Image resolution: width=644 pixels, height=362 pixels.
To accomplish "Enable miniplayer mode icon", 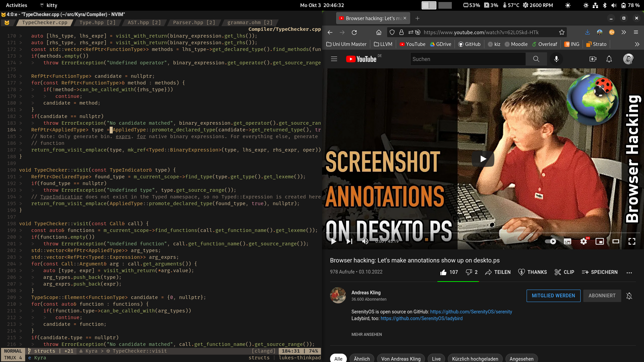I will click(x=599, y=241).
